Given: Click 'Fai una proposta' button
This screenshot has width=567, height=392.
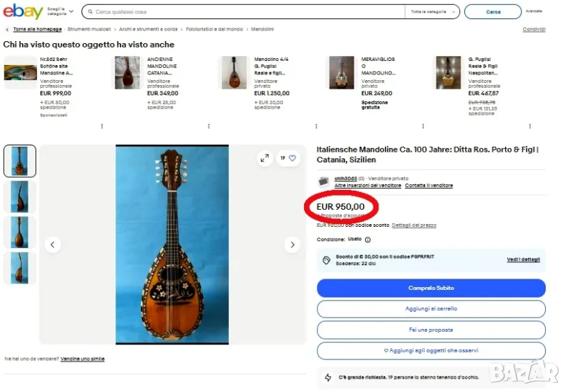Looking at the screenshot, I should tap(431, 330).
